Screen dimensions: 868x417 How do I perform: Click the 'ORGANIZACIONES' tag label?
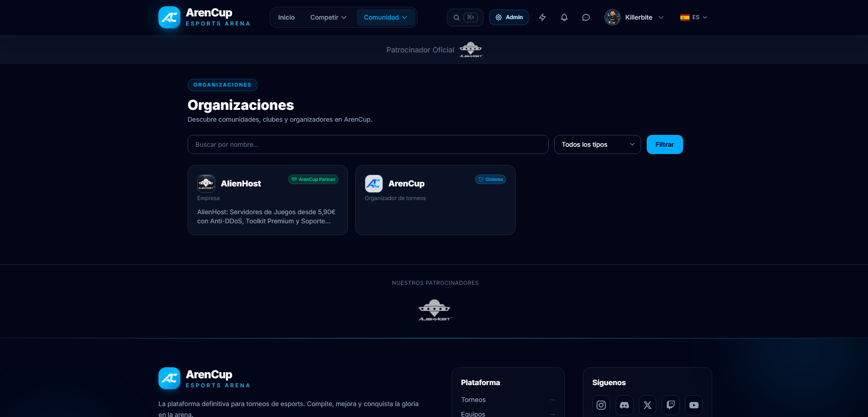(223, 85)
